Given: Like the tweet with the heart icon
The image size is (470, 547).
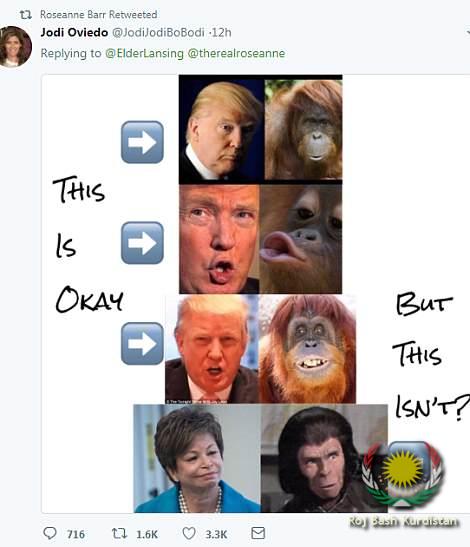Looking at the screenshot, I should pos(189,533).
